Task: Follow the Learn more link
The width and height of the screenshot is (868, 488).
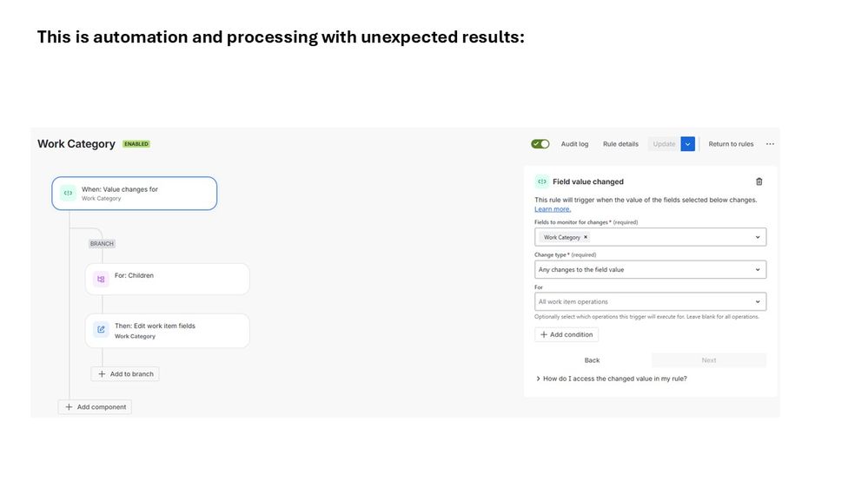Action: click(553, 209)
